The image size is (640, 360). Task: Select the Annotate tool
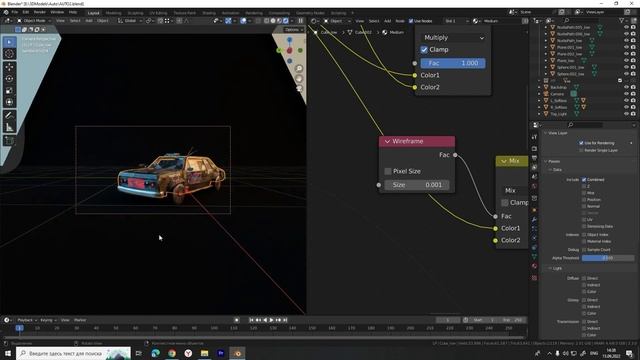9,116
